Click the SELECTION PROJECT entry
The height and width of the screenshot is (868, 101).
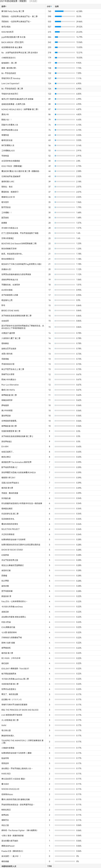(50, 529)
